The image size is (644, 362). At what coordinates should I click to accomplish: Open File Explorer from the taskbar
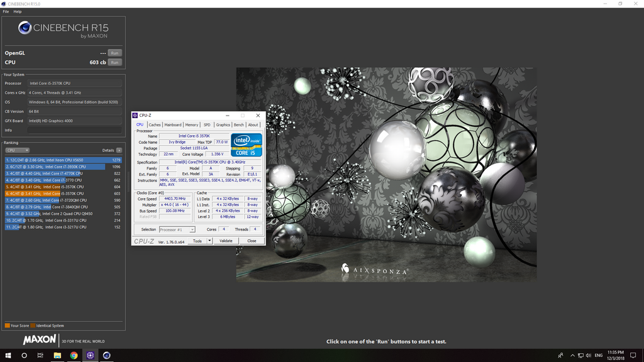57,355
